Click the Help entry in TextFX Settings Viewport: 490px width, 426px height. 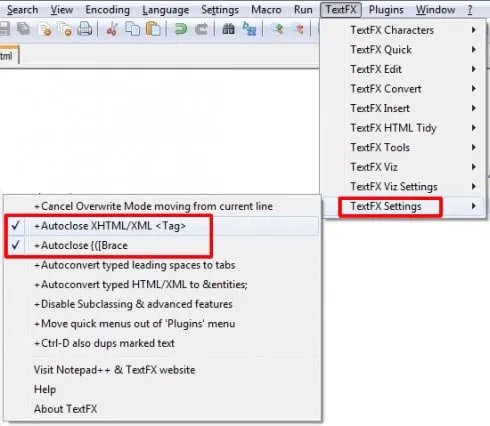[x=161, y=390]
